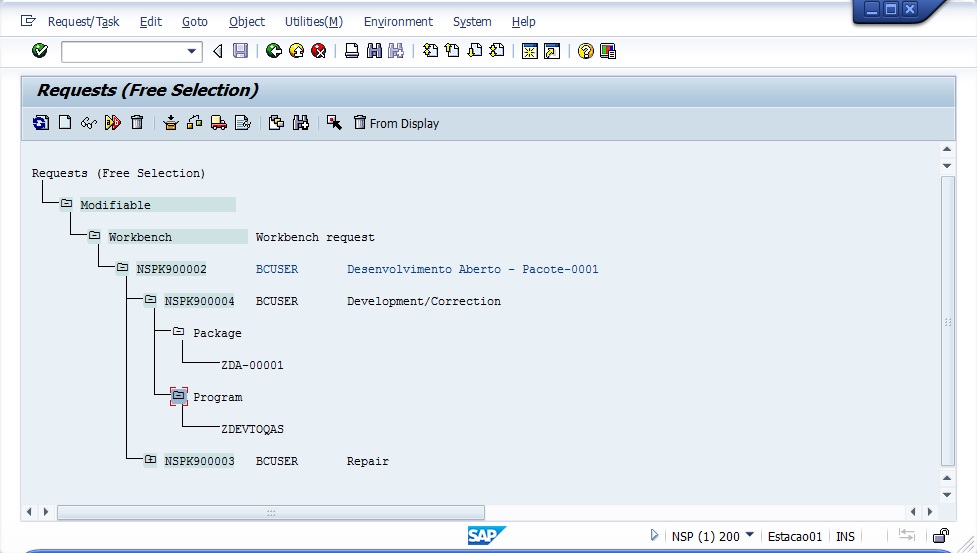Click the trash Delete icon next to the arrow icon
The height and width of the screenshot is (553, 977).
click(x=137, y=123)
